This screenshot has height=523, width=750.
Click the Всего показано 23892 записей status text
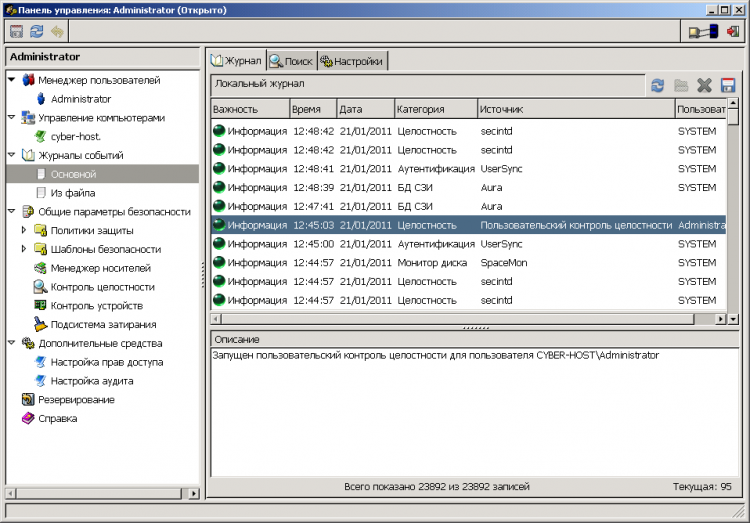click(x=437, y=487)
